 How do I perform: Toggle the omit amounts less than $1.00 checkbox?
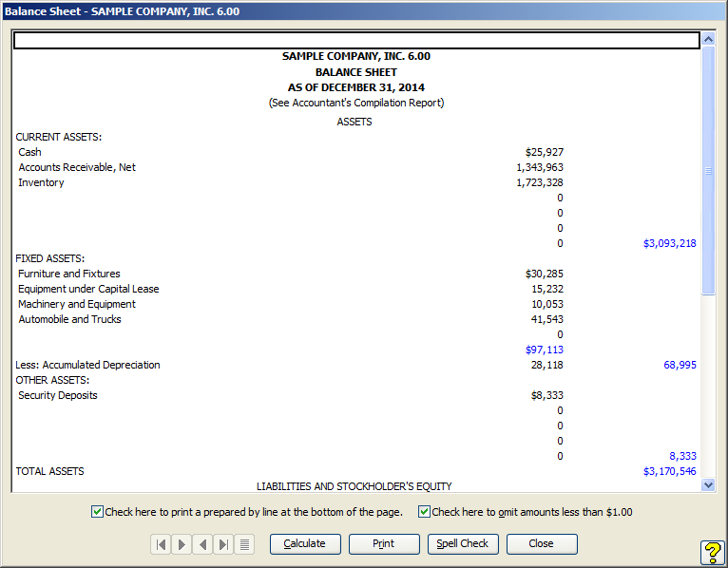point(424,512)
